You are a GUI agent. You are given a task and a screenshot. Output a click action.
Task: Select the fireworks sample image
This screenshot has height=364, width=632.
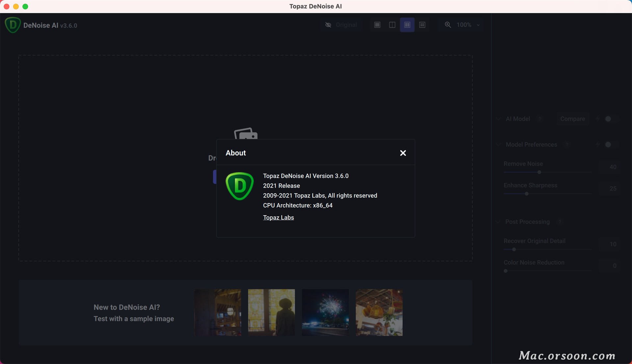coord(325,312)
